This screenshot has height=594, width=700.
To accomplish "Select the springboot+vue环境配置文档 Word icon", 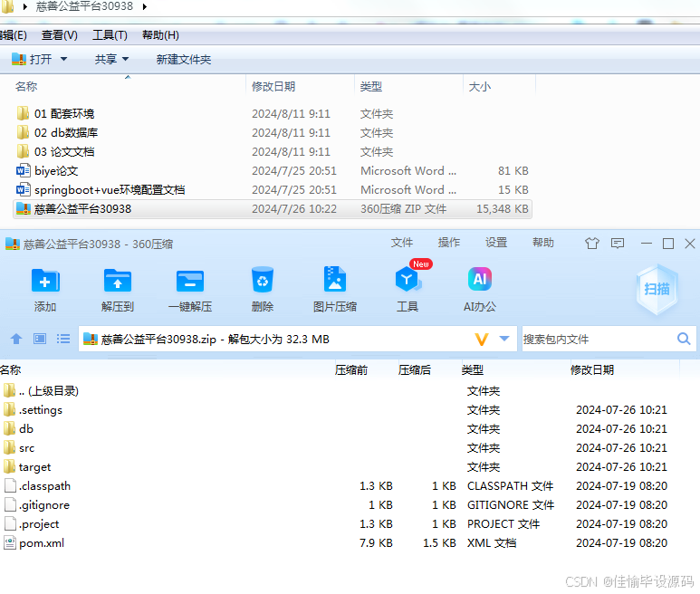I will (23, 189).
